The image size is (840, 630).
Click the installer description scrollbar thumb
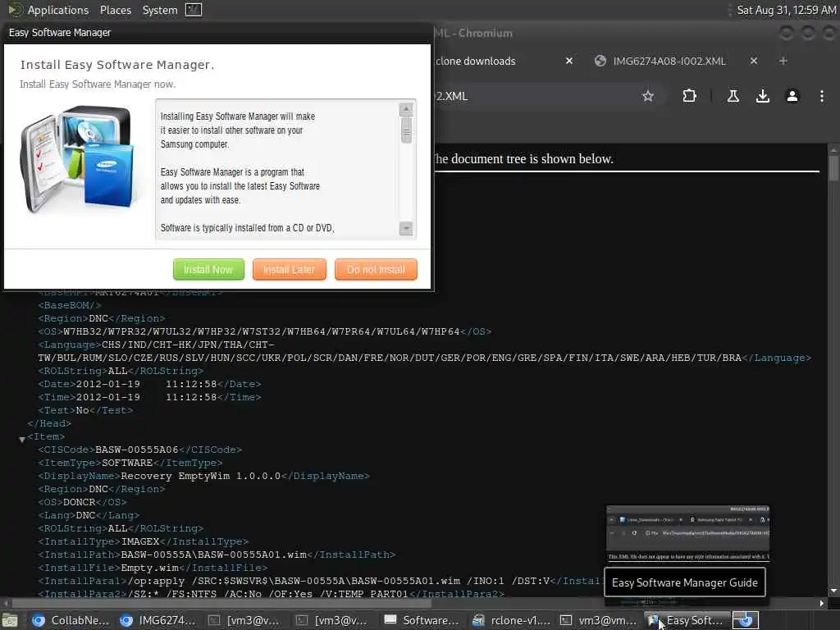tap(406, 130)
